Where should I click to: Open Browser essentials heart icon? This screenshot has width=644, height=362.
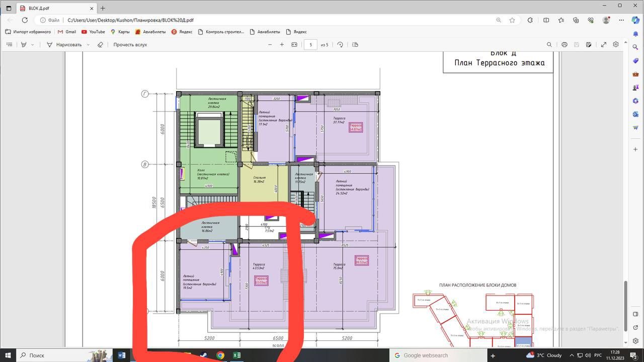[x=591, y=20]
